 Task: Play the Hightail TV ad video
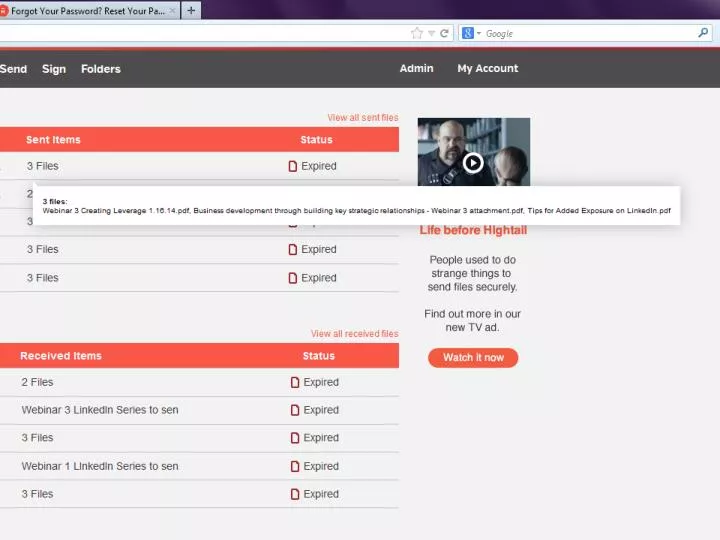pos(473,163)
